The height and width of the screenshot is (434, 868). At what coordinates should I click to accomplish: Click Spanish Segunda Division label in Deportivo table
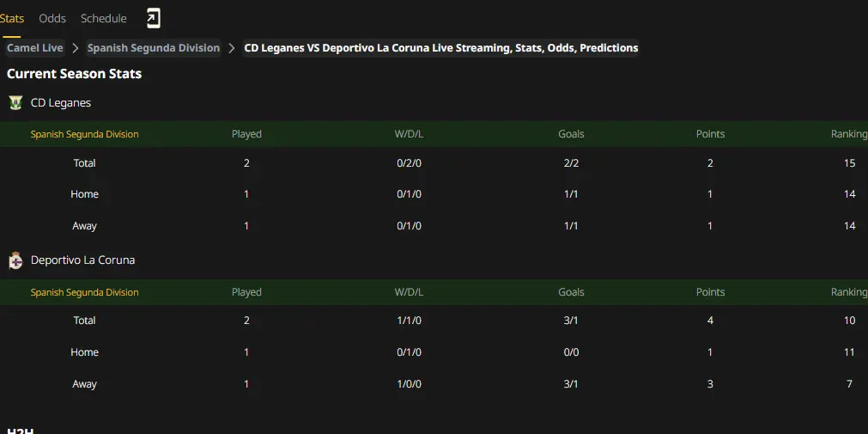(x=85, y=292)
